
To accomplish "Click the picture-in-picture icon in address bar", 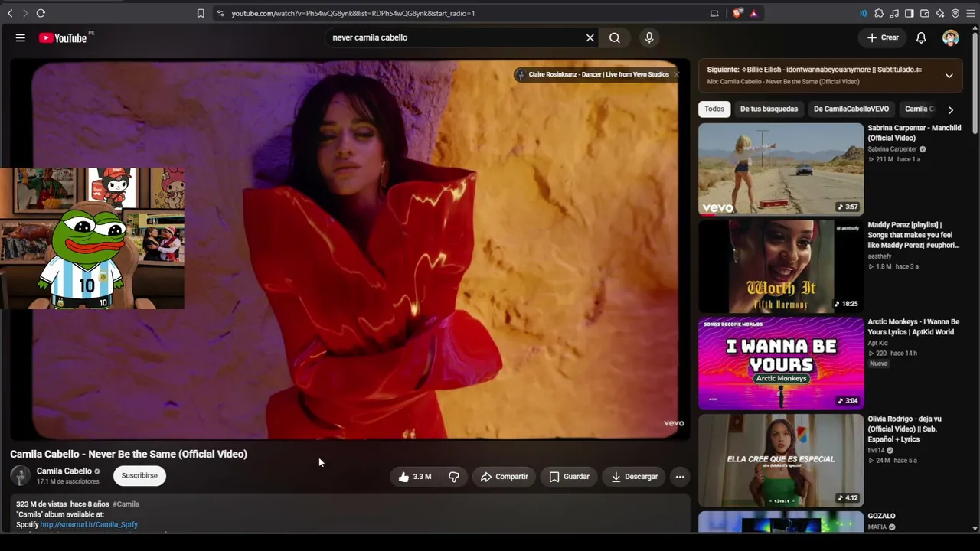I will (x=714, y=13).
